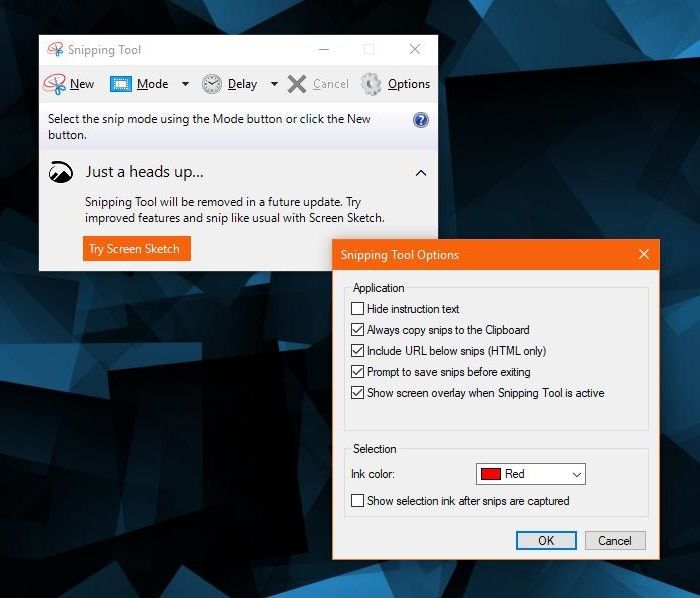Collapse the Just a heads up section
Viewport: 700px width, 598px height.
(421, 173)
